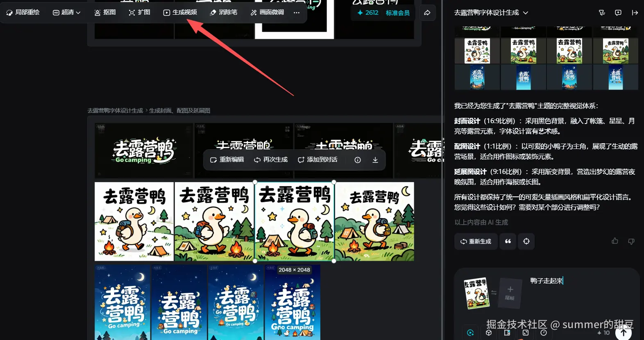The height and width of the screenshot is (340, 644).
Task: Click the 延展图设计 heading in the reply
Action: tap(470, 172)
